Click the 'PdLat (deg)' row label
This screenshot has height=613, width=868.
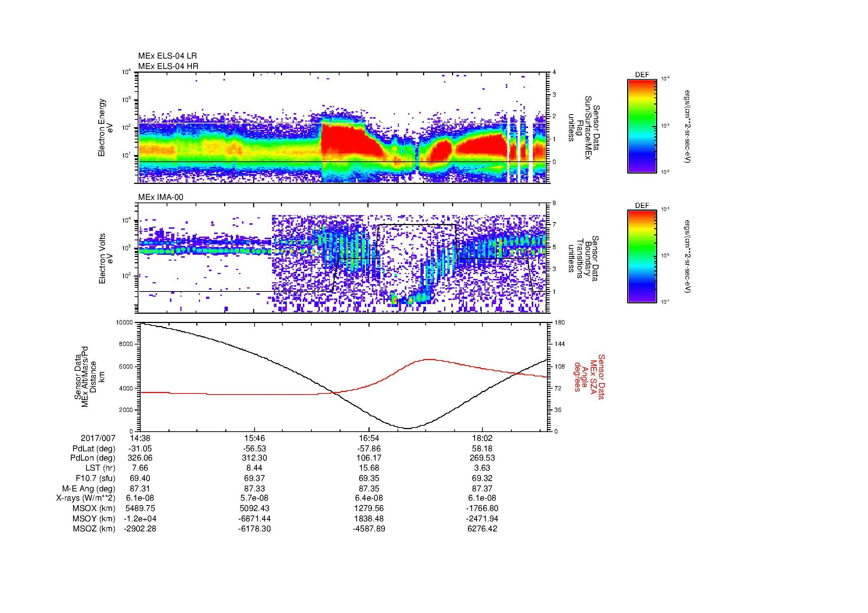(x=94, y=449)
